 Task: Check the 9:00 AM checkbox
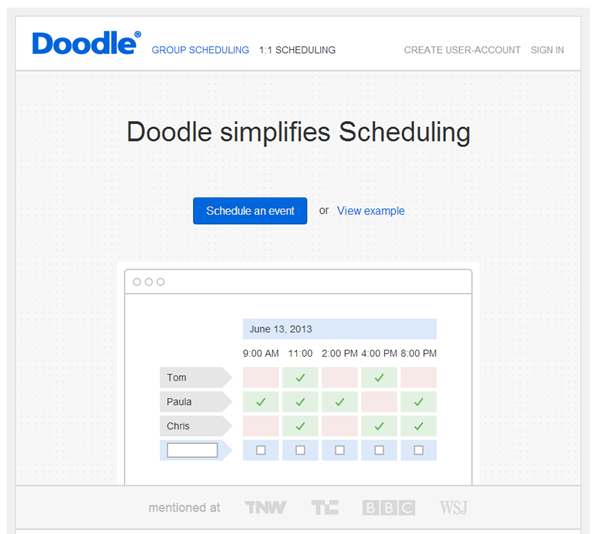tap(261, 450)
